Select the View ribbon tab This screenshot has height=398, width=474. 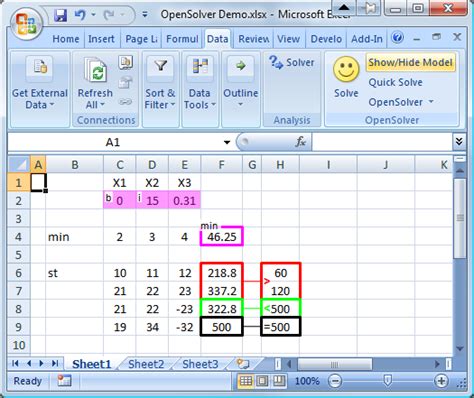pos(288,39)
